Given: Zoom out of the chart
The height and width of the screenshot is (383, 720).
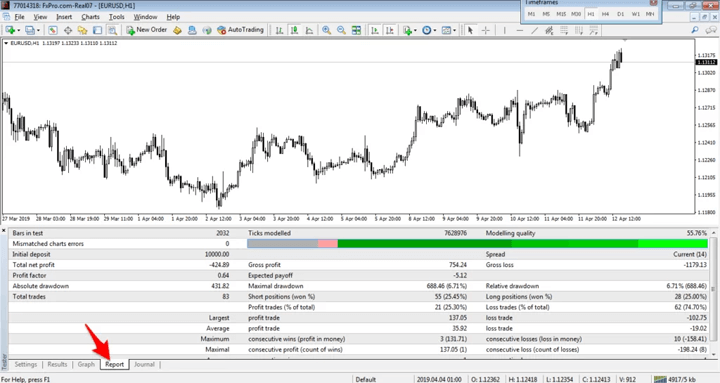Looking at the screenshot, I should pos(341,30).
